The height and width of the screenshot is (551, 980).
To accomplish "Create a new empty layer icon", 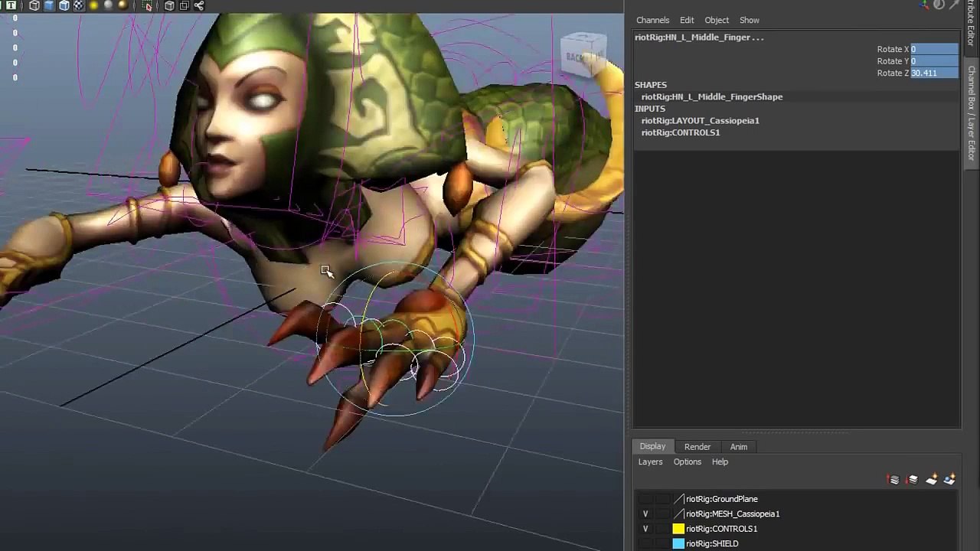I will pos(931,480).
